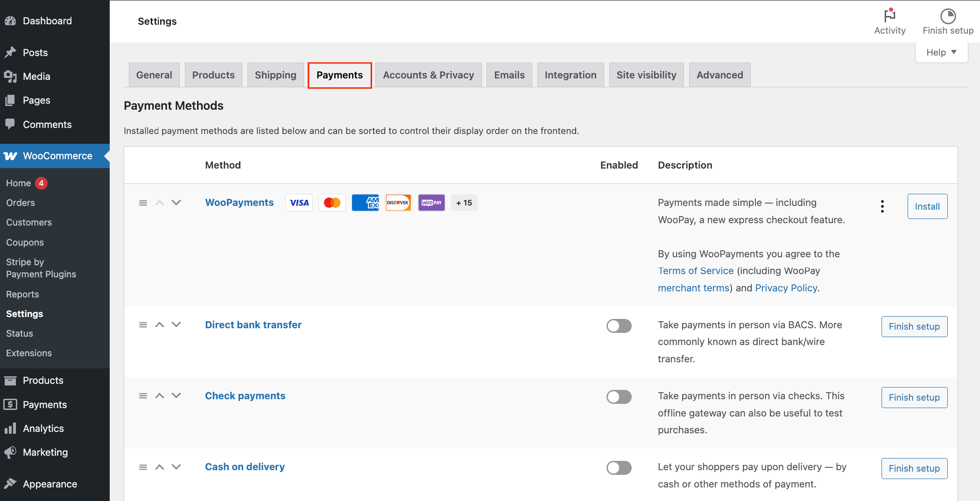Move Cash on delivery down
Image resolution: width=980 pixels, height=501 pixels.
click(x=176, y=467)
